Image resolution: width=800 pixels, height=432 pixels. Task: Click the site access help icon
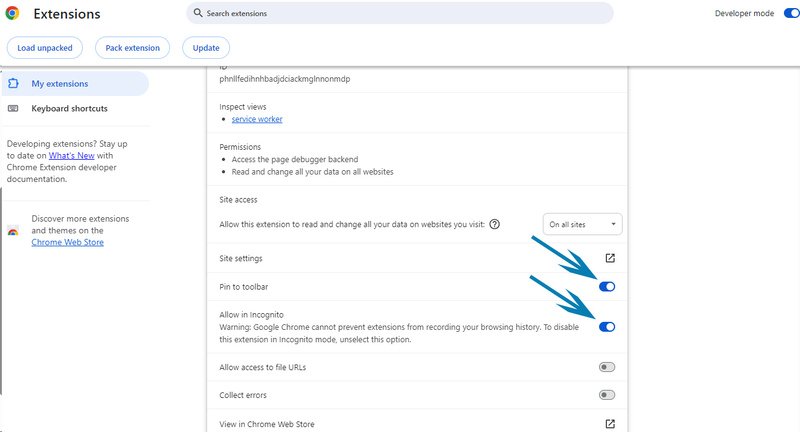[495, 224]
